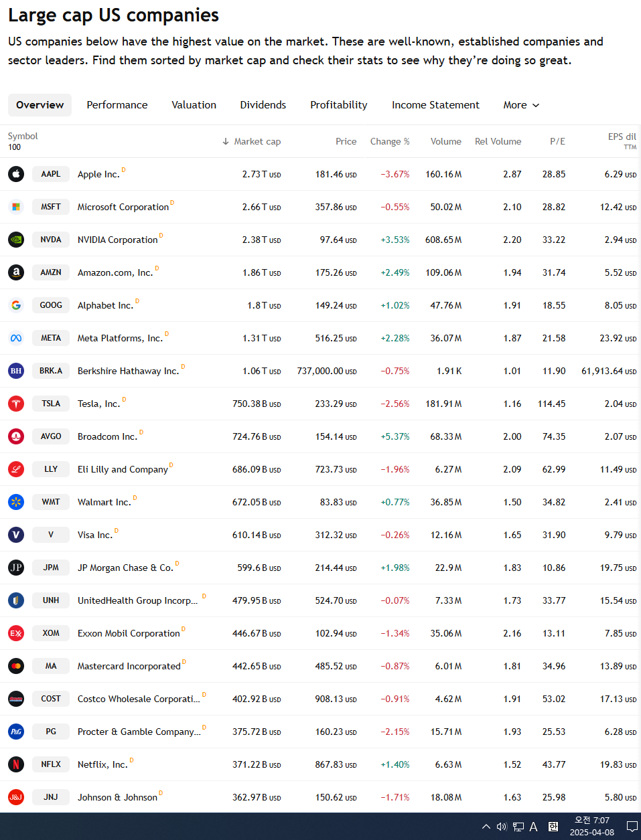641x840 pixels.
Task: Click the Procter & Gamble logo icon
Action: tap(16, 732)
